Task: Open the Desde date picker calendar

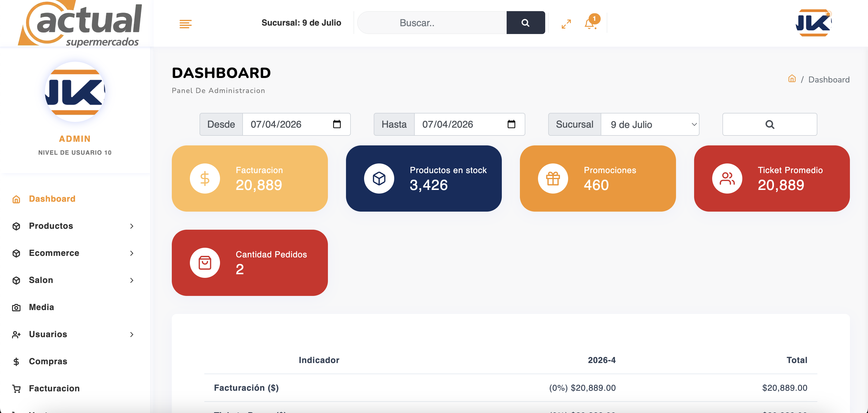Action: pyautogui.click(x=337, y=124)
